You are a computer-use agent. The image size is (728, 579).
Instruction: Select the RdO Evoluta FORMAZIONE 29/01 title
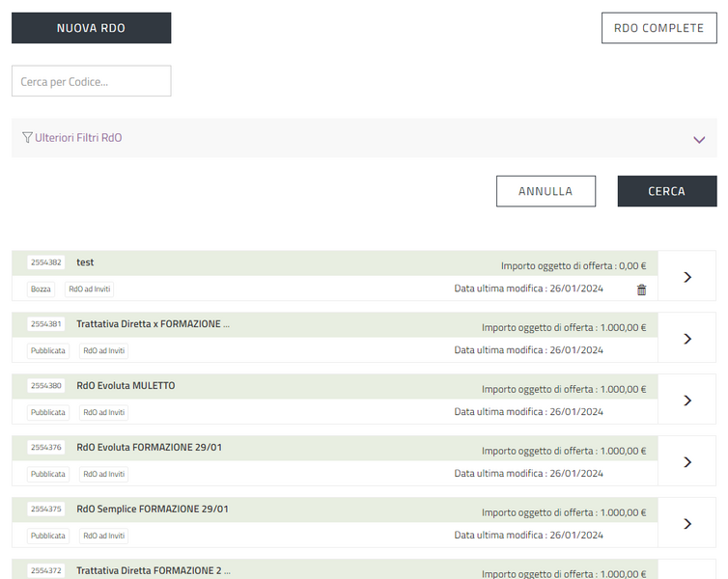pos(149,448)
